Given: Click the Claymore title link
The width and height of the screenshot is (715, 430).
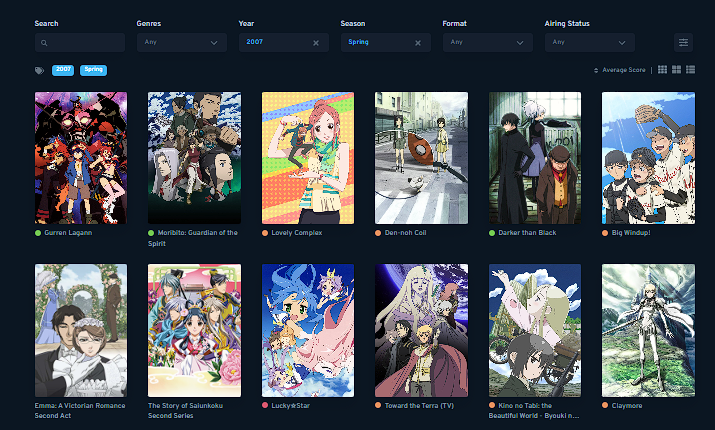Looking at the screenshot, I should (x=627, y=405).
